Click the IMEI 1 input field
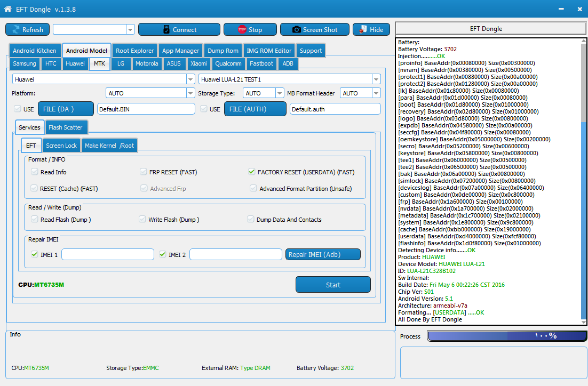 click(x=108, y=254)
